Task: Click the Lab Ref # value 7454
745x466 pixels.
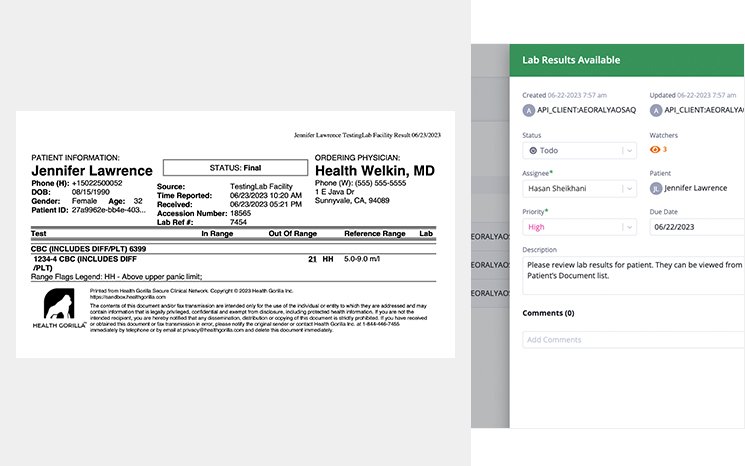Action: (x=239, y=222)
